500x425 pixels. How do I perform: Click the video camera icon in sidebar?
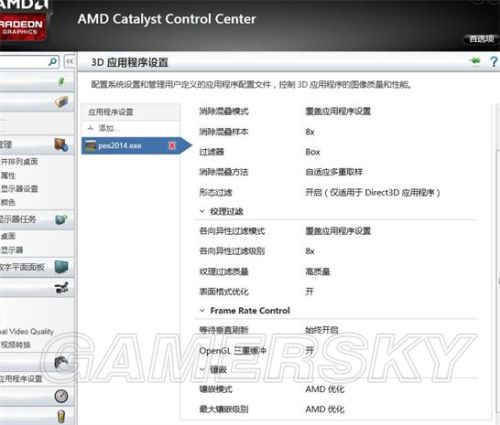tap(62, 288)
